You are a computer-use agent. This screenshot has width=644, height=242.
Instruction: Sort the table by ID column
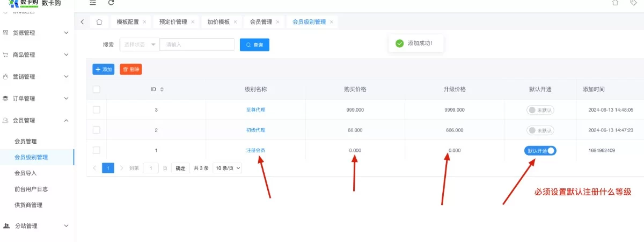162,90
